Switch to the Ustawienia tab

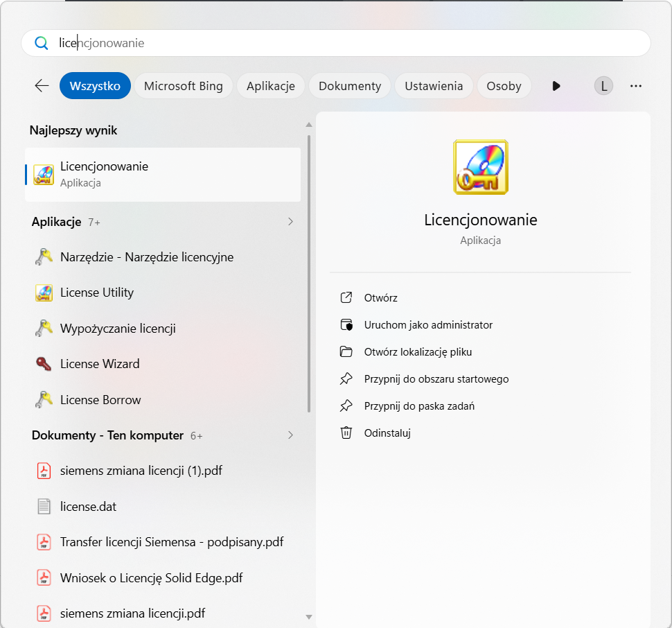[x=434, y=86]
